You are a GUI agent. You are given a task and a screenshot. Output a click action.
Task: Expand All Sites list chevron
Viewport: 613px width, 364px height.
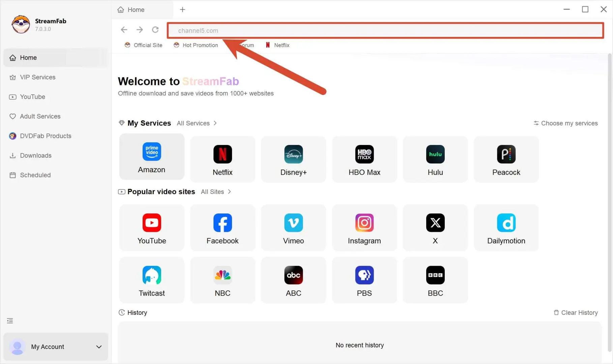(229, 192)
